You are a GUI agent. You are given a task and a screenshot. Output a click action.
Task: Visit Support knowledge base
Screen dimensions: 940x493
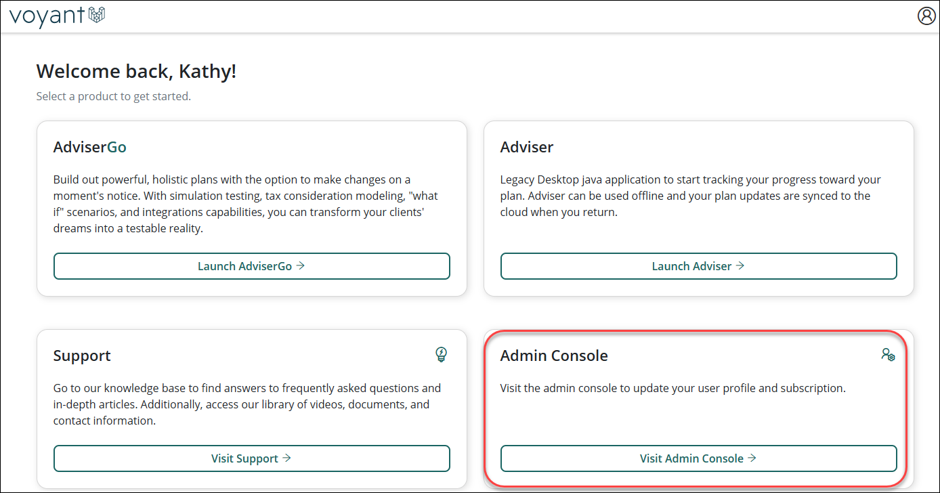point(252,458)
